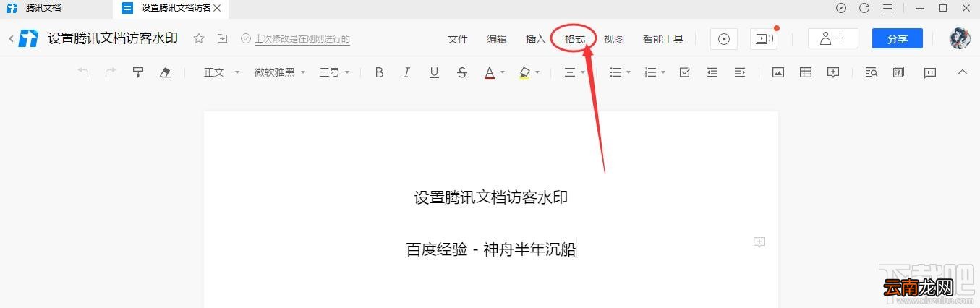
Task: Click the blue 分享 button
Action: [898, 39]
